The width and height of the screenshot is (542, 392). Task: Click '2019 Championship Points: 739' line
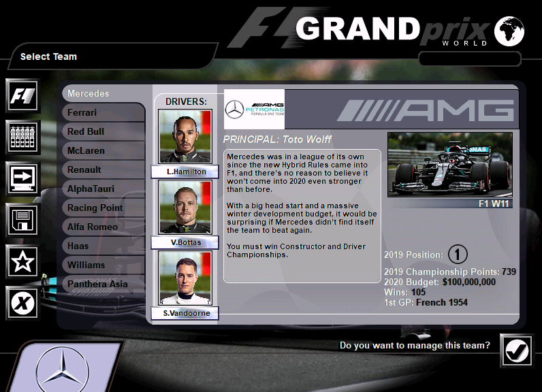(x=449, y=272)
